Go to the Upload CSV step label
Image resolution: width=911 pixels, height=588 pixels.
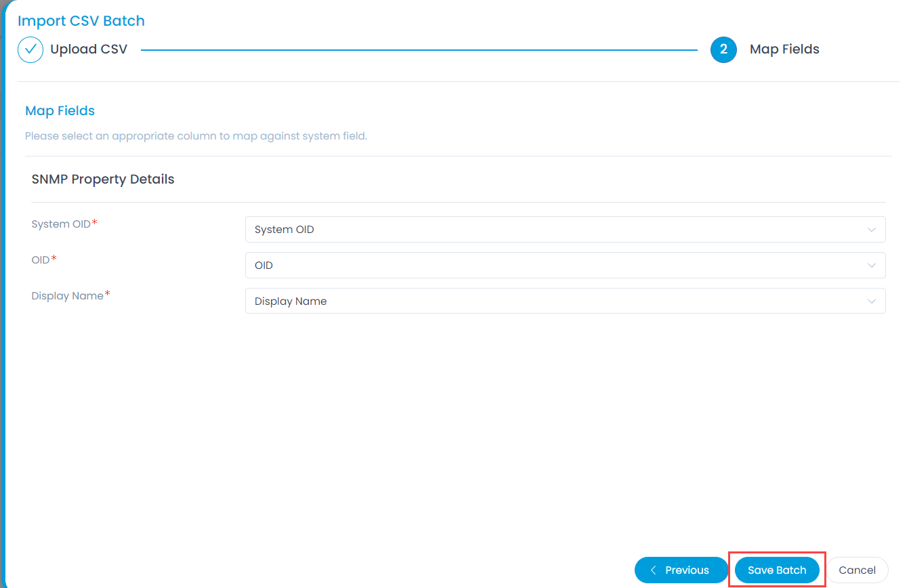[x=89, y=49]
